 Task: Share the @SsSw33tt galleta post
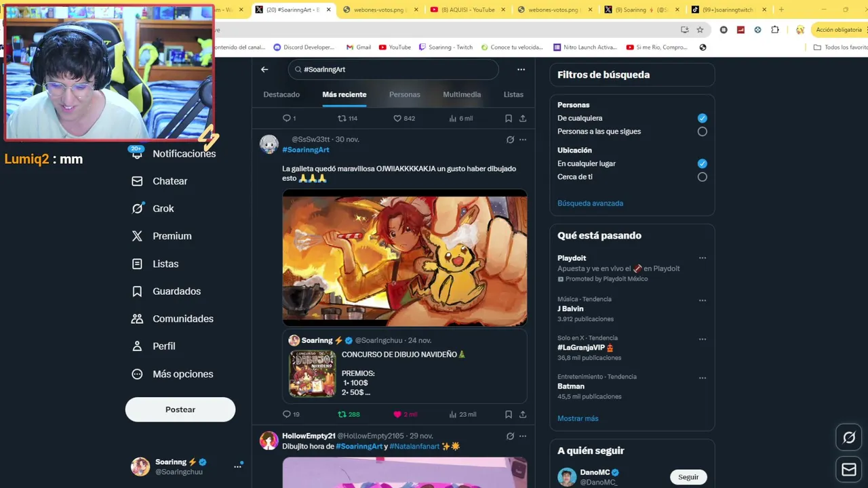(523, 414)
